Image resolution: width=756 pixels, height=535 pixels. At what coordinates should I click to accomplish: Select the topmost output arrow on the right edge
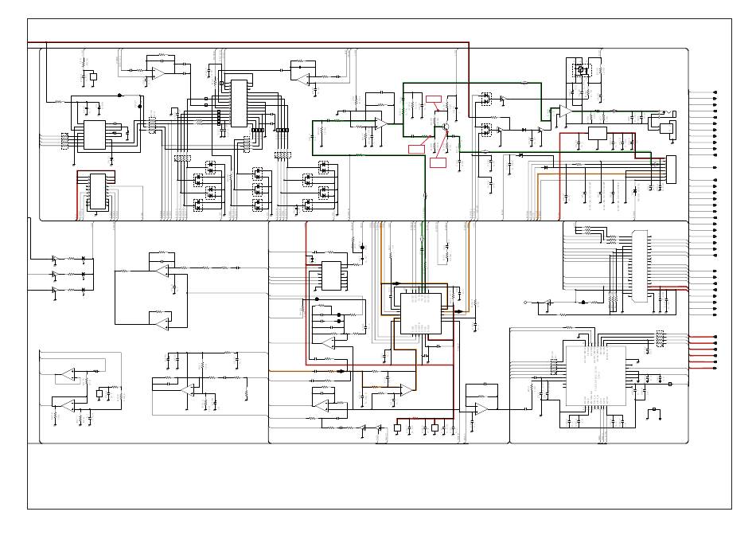click(x=715, y=92)
